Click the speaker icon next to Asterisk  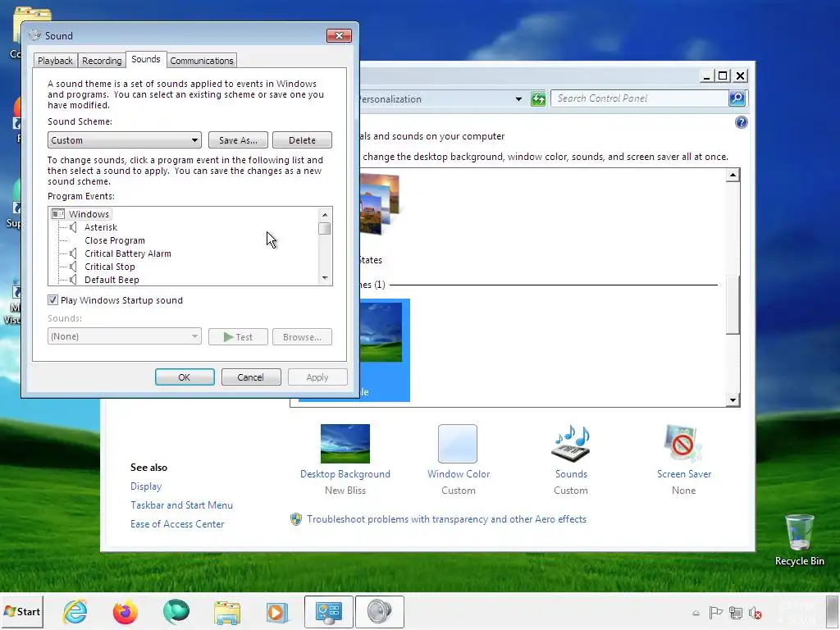[73, 227]
